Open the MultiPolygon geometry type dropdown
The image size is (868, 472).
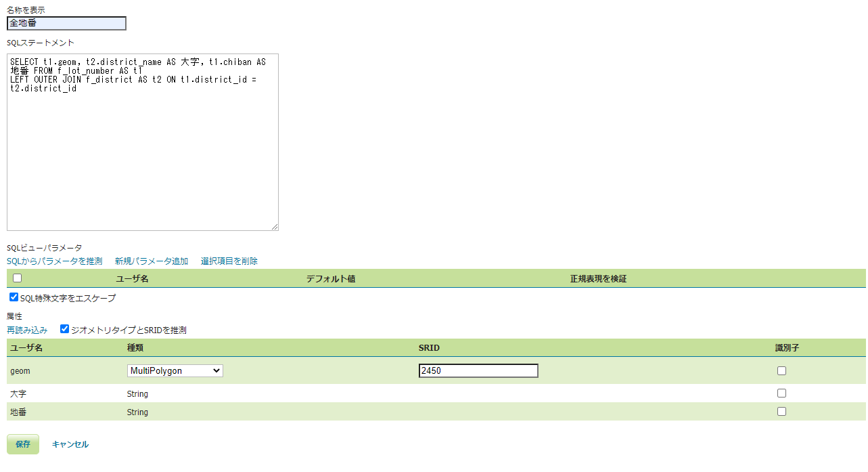click(175, 370)
